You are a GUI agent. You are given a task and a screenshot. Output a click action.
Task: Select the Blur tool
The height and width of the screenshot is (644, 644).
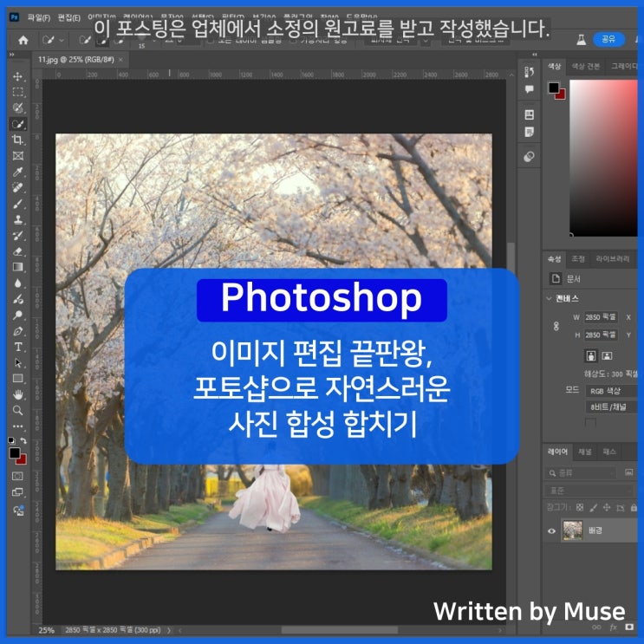(x=17, y=283)
